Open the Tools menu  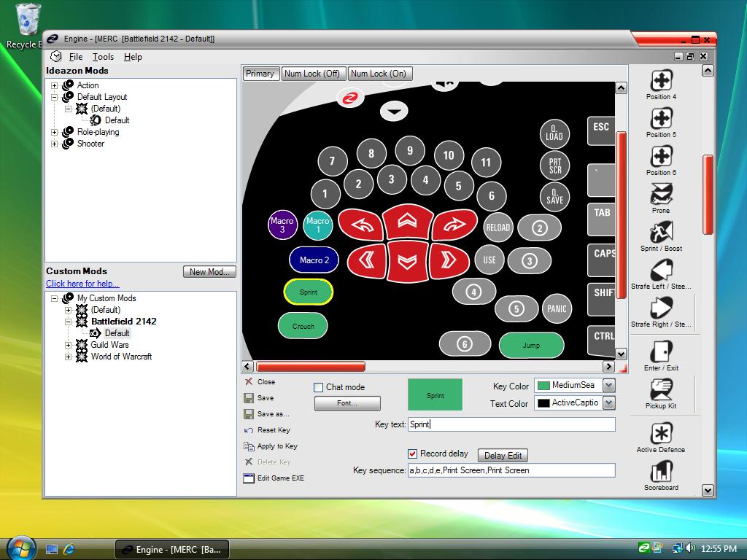103,57
